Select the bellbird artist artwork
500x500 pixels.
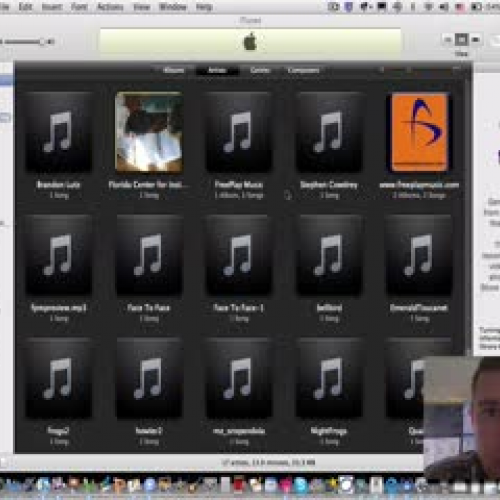pyautogui.click(x=329, y=255)
